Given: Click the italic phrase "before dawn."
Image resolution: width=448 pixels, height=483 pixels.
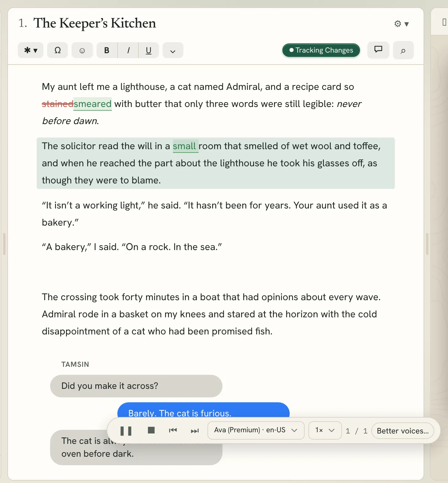Looking at the screenshot, I should [70, 121].
